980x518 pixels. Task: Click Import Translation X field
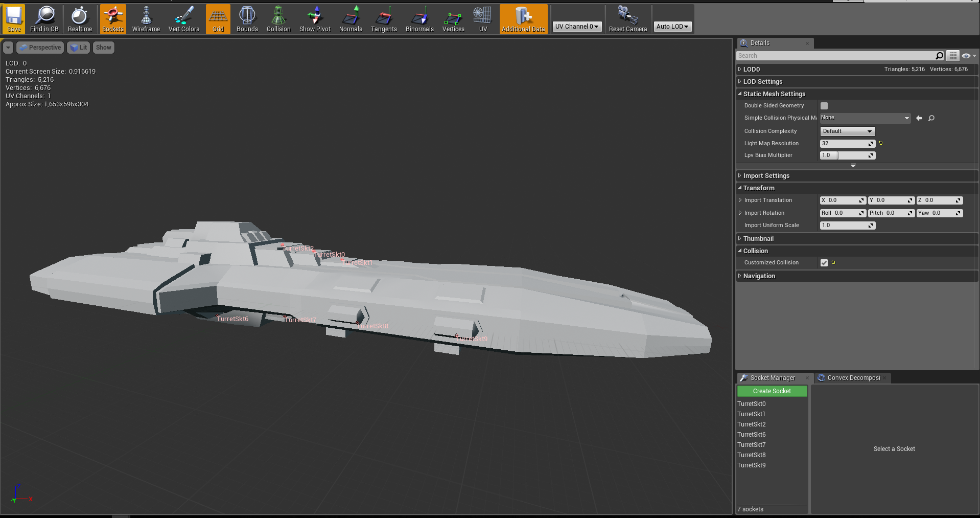tap(843, 200)
